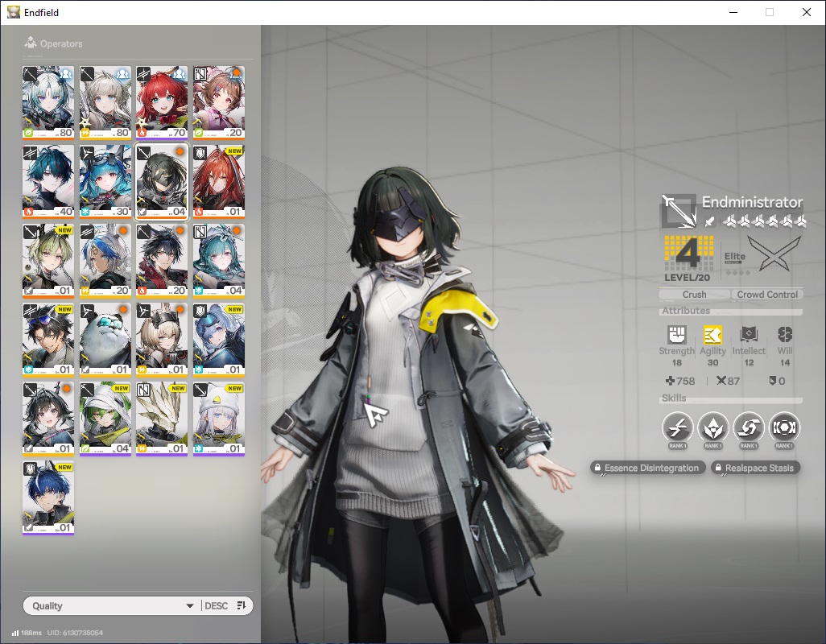The height and width of the screenshot is (644, 826).
Task: Select the brown-haired operator in pink at level 20
Action: click(x=219, y=102)
